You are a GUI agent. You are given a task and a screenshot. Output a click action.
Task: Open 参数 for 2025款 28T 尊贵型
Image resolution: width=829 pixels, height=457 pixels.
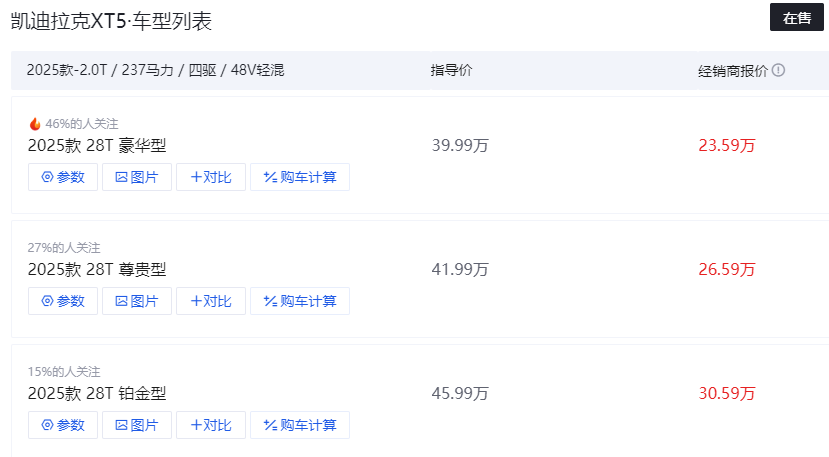[x=63, y=301]
